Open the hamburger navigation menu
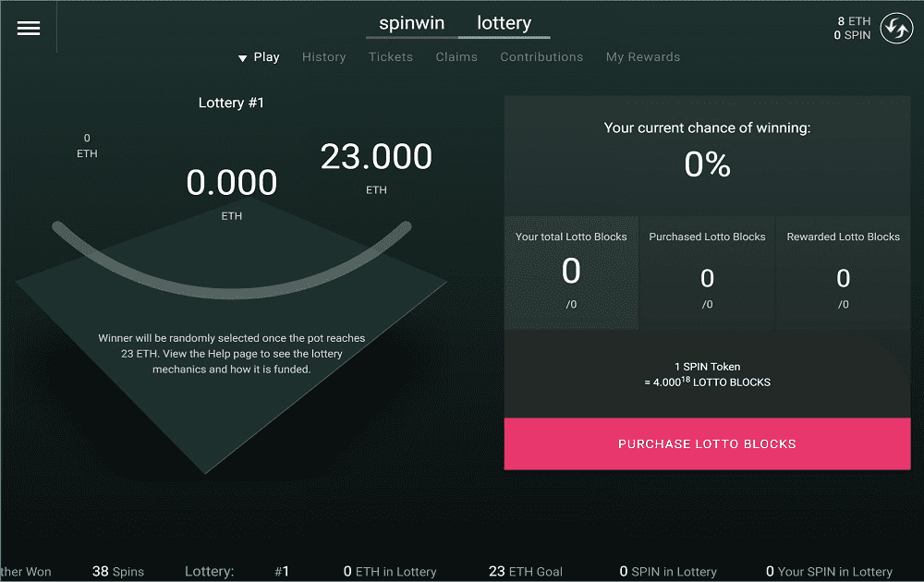The image size is (924, 582). (x=28, y=28)
